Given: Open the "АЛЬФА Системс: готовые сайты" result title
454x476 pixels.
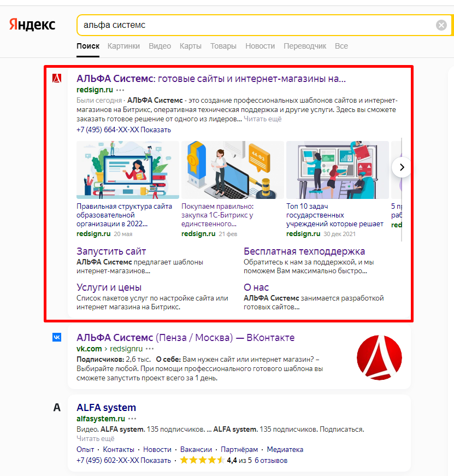Looking at the screenshot, I should [x=211, y=79].
